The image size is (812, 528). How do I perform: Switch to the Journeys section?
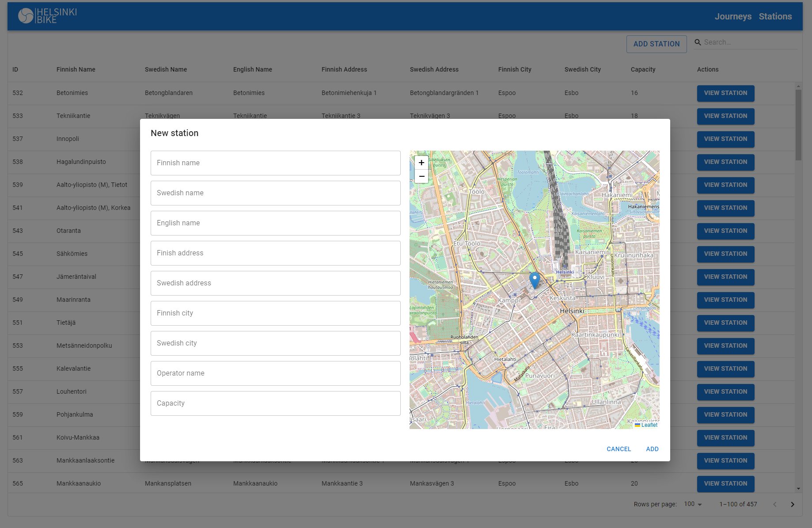[733, 16]
